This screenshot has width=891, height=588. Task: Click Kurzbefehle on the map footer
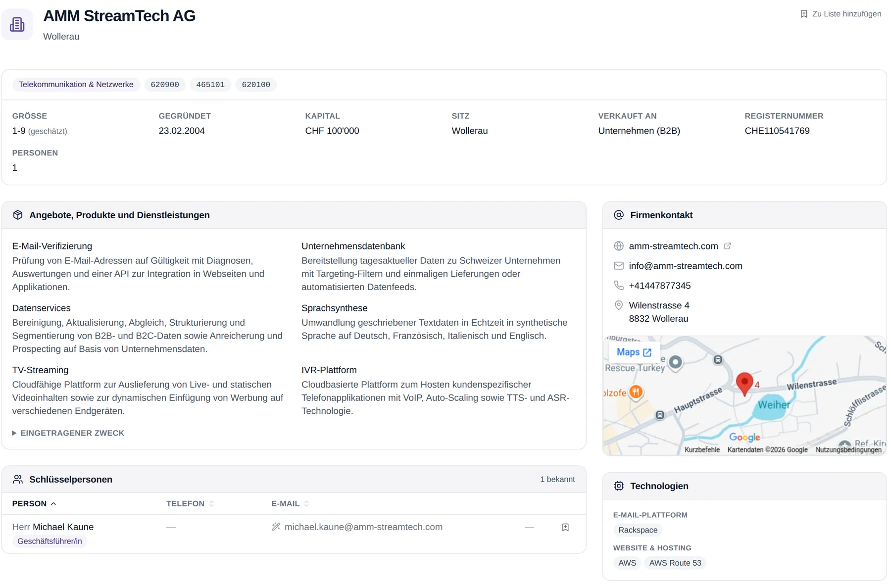click(x=702, y=450)
